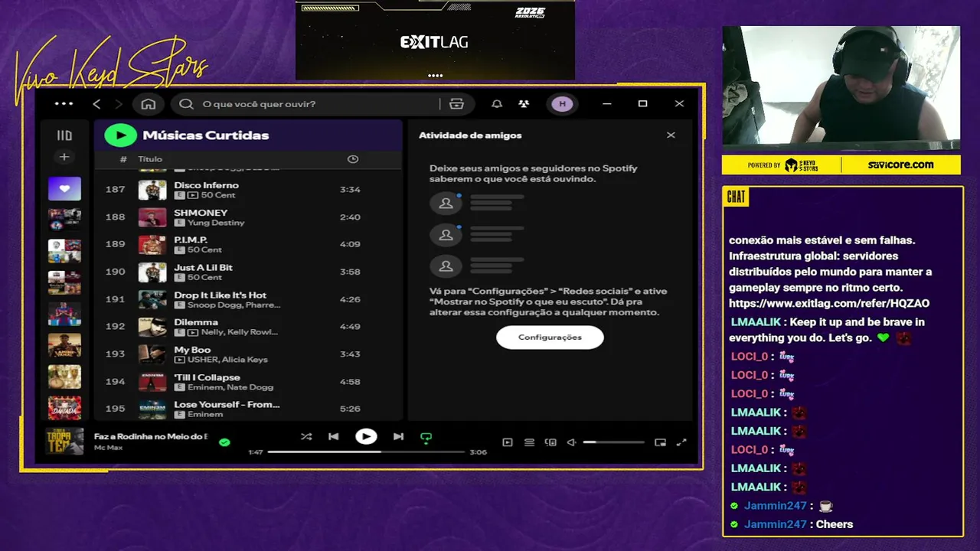Toggle the green repeat button
Viewport: 980px width, 551px height.
[426, 438]
